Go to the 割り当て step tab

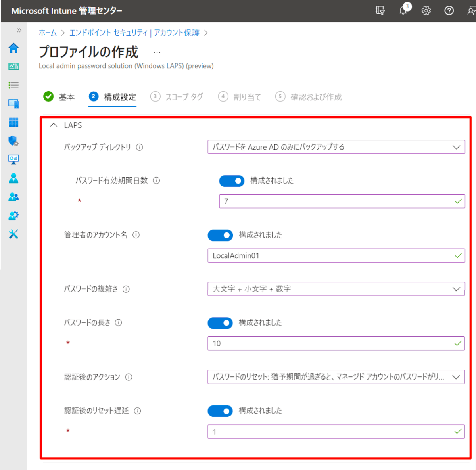(x=240, y=97)
